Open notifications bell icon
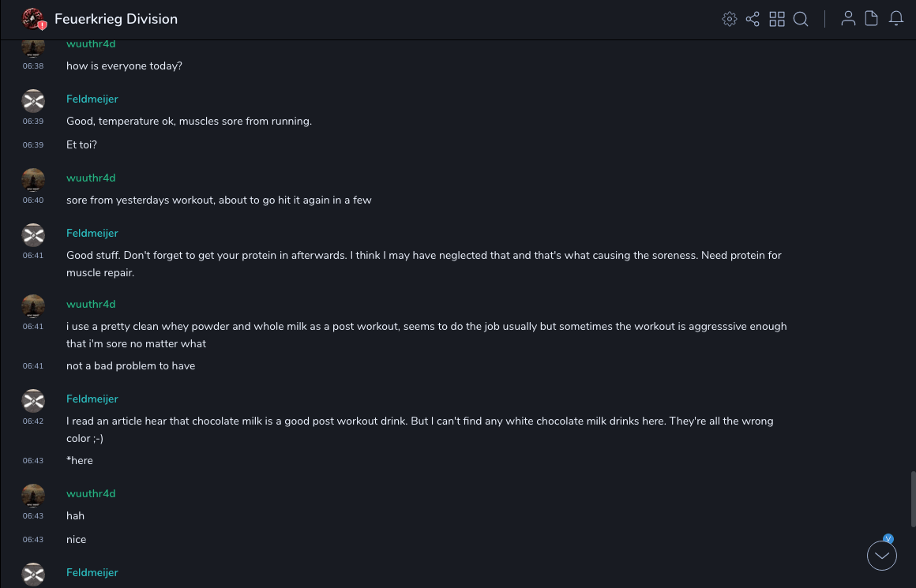The height and width of the screenshot is (588, 916). 896,19
